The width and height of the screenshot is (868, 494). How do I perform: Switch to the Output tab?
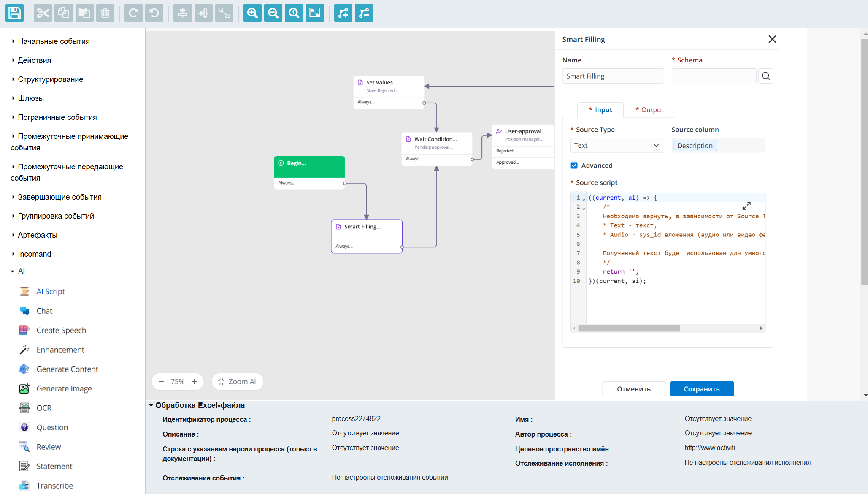click(649, 110)
